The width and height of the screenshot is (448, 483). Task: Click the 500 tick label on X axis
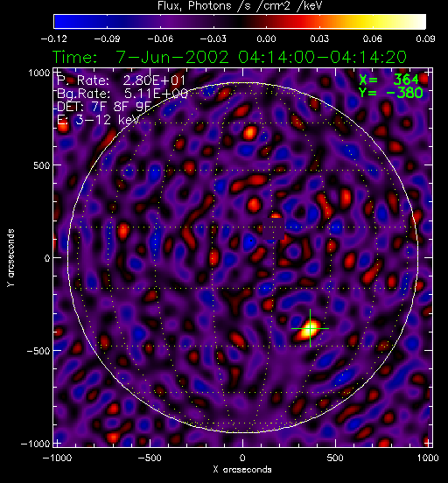pos(335,458)
